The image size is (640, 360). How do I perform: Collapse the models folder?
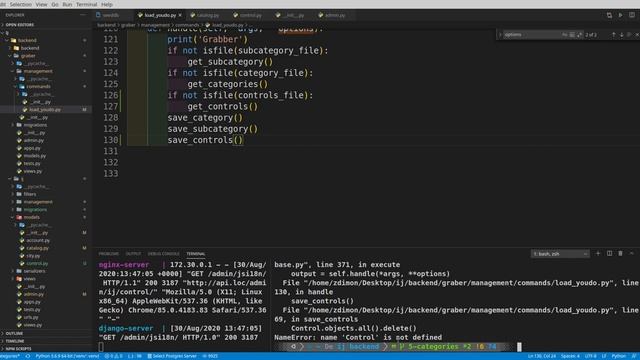coord(31,217)
